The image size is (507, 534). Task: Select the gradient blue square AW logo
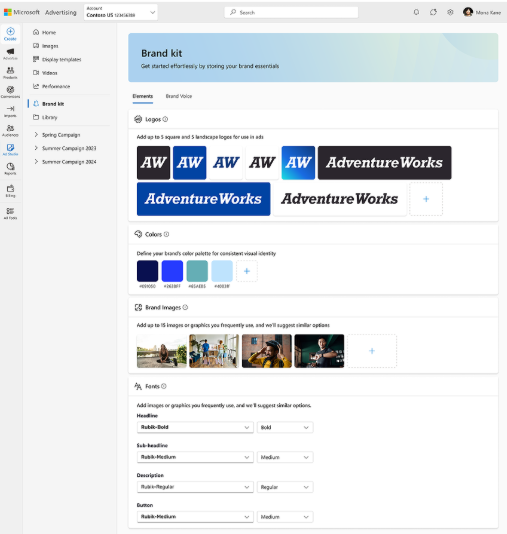point(298,163)
